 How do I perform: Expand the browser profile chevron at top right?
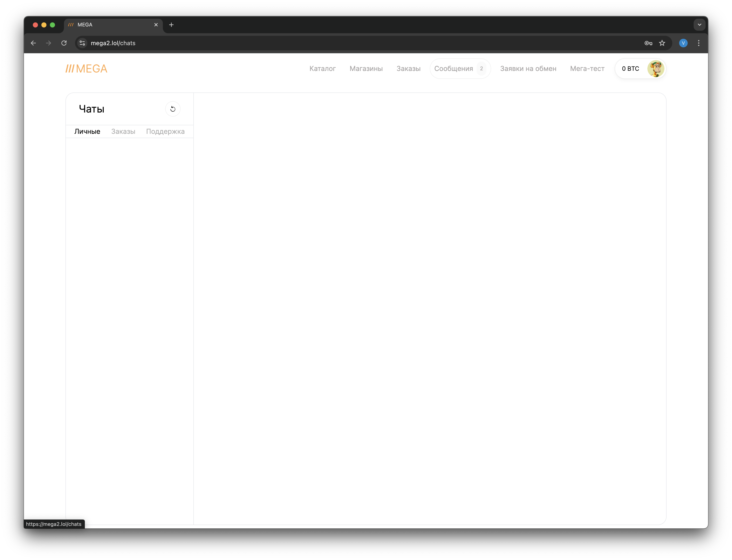[699, 24]
